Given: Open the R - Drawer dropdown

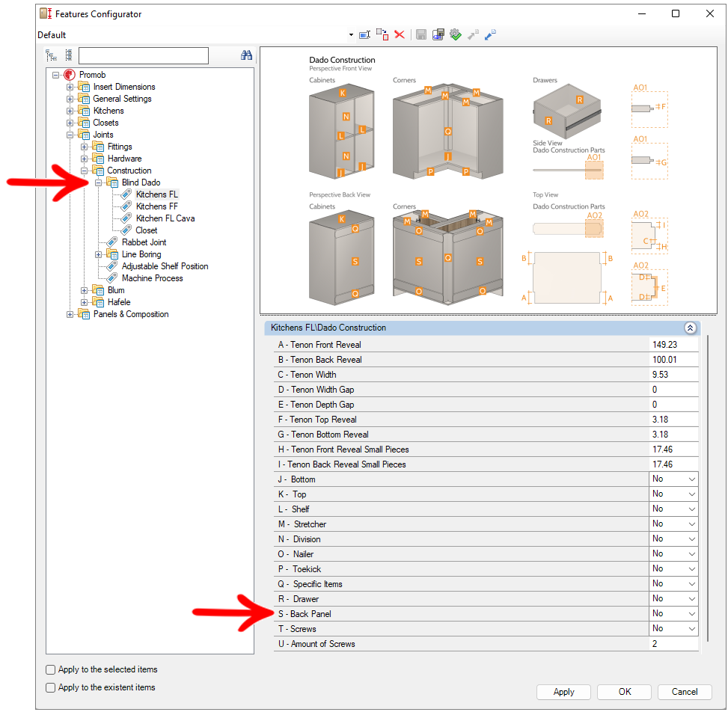Looking at the screenshot, I should [x=692, y=599].
